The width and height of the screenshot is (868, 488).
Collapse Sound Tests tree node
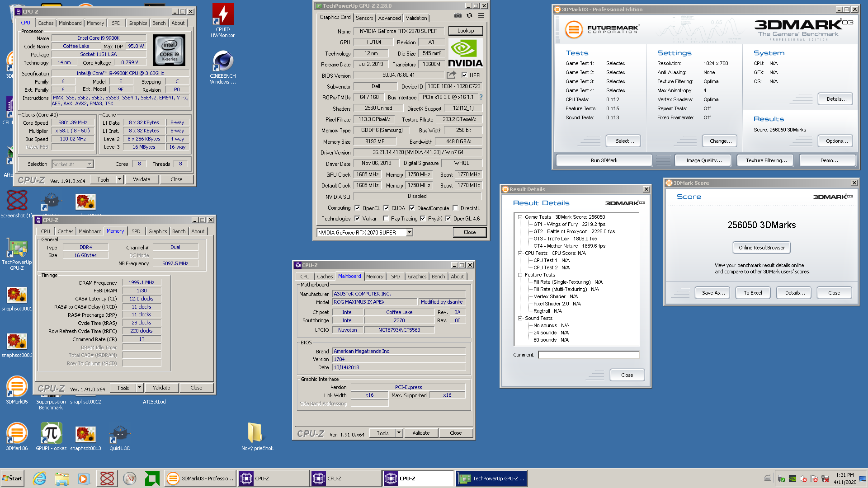(x=520, y=319)
